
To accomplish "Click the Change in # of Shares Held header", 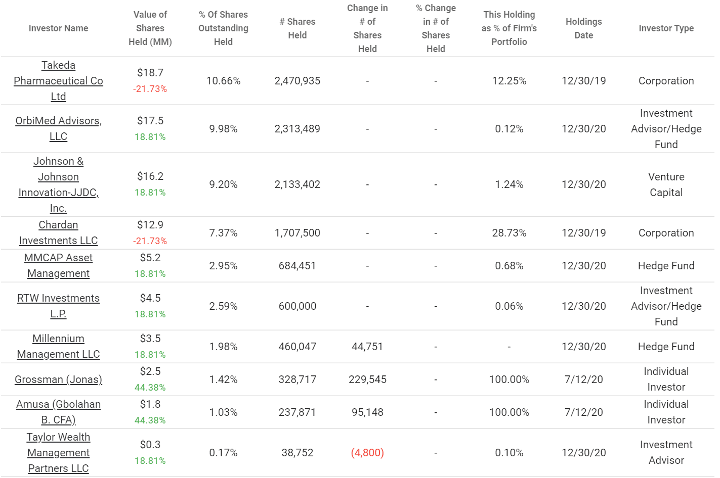I will pos(365,28).
